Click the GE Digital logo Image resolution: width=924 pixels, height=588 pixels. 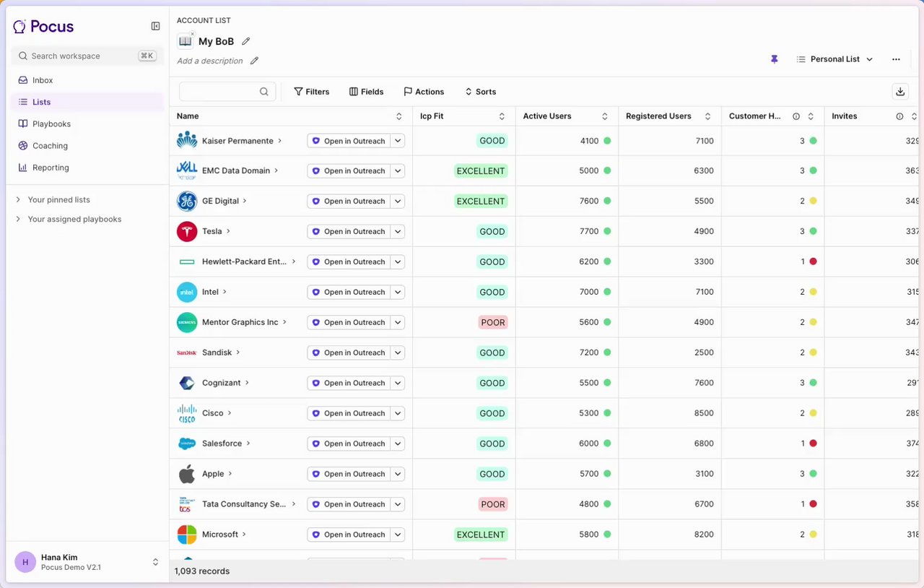[x=187, y=201]
